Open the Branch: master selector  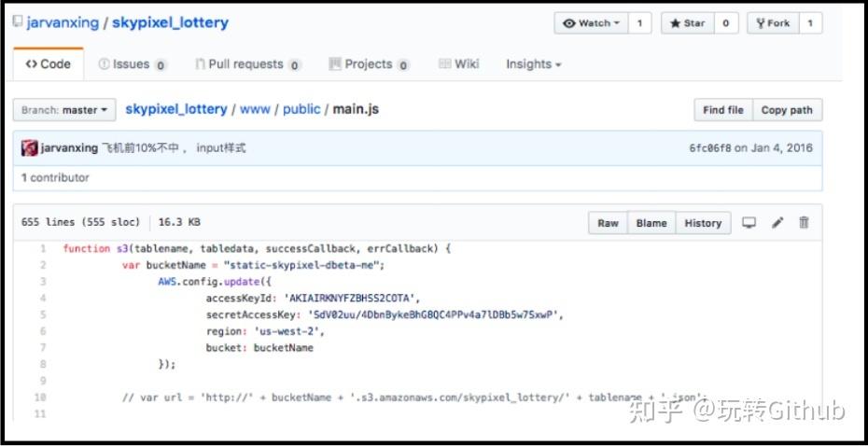click(64, 110)
